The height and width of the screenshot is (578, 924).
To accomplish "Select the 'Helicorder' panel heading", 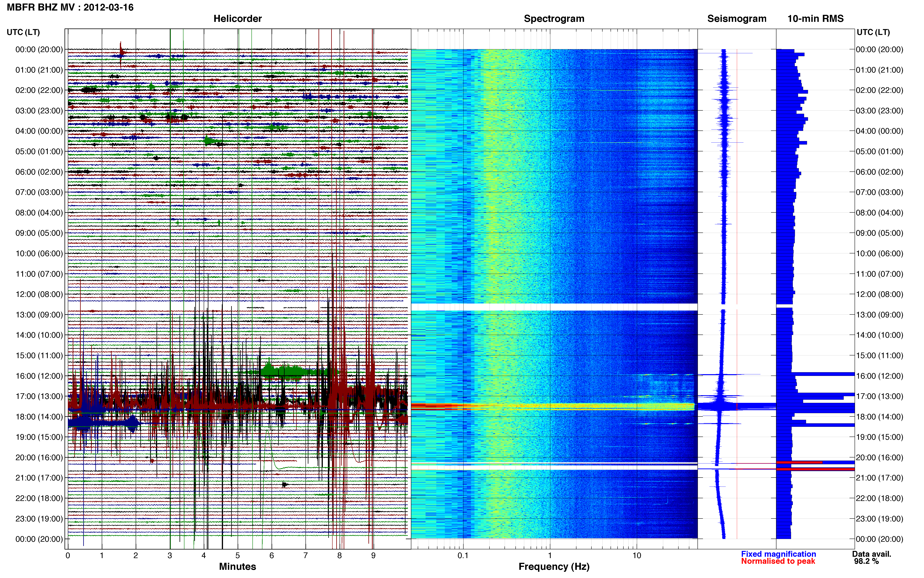I will [x=238, y=19].
